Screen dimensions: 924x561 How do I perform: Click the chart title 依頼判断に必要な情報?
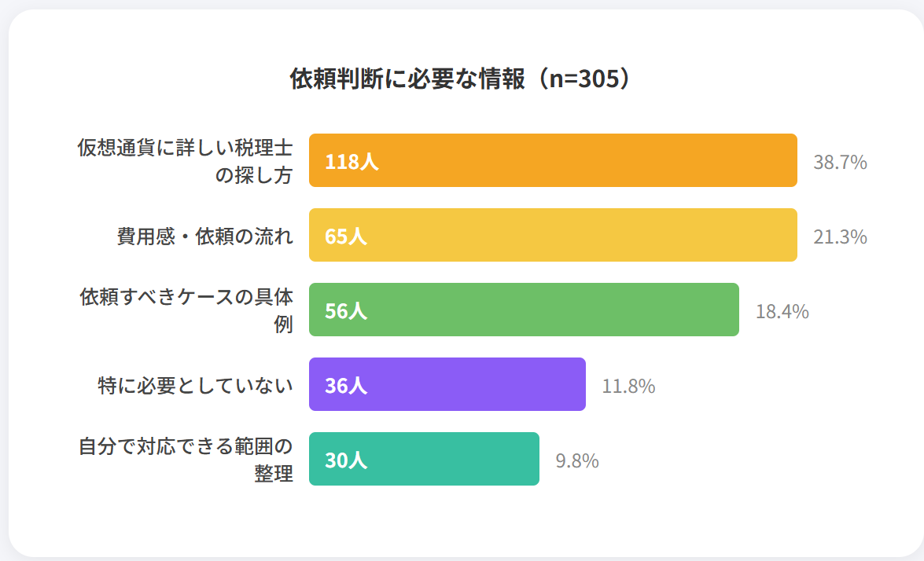click(x=461, y=79)
